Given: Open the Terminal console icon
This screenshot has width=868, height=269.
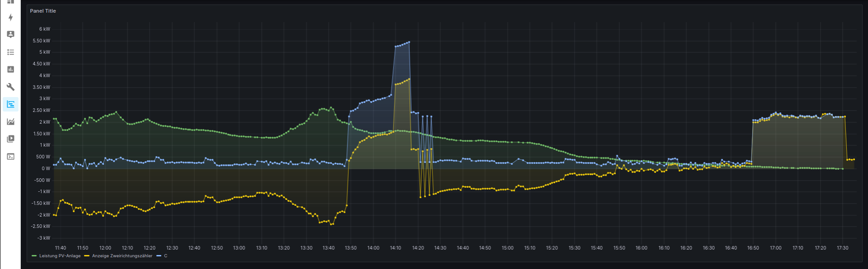Looking at the screenshot, I should 10,157.
